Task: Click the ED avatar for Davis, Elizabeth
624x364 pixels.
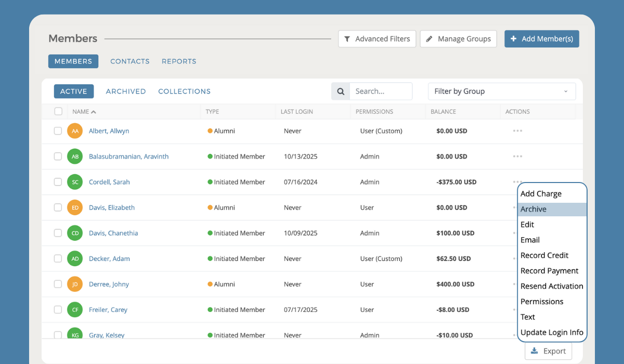Action: tap(75, 207)
